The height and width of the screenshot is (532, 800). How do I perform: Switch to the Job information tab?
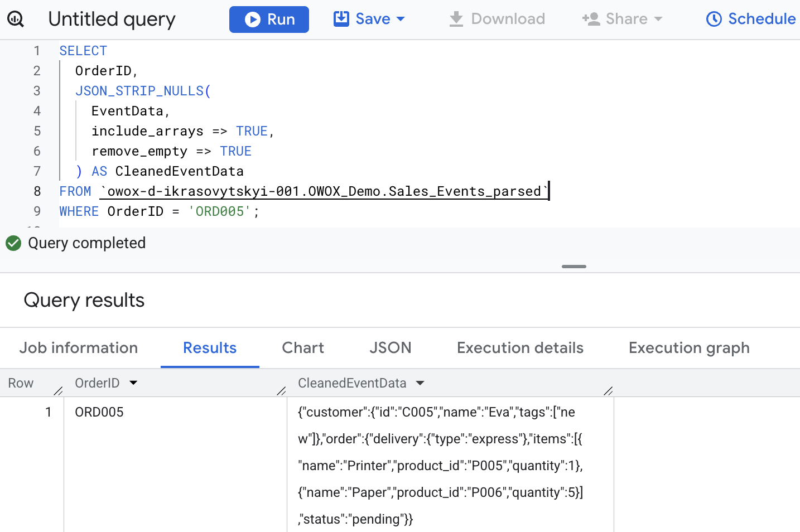(x=79, y=348)
